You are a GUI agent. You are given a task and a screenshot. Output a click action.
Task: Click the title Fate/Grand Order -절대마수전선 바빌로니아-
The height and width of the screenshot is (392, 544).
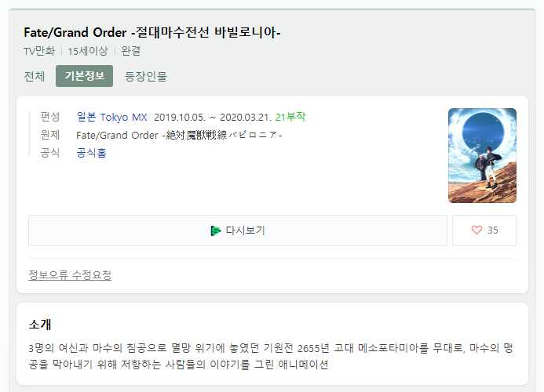152,32
